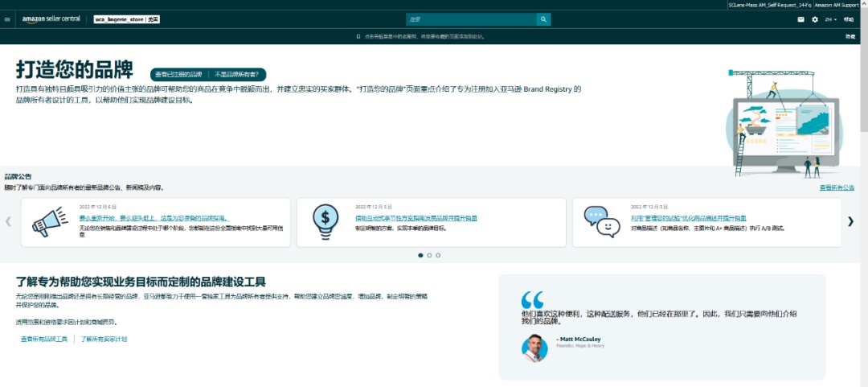868x387 pixels.
Task: Select the second carousel page dot
Action: pos(429,255)
